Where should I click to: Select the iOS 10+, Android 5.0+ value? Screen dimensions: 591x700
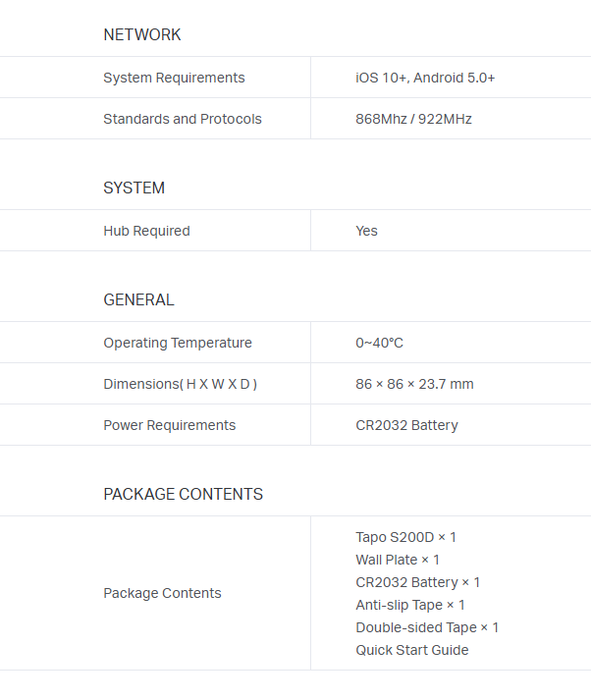tap(425, 78)
